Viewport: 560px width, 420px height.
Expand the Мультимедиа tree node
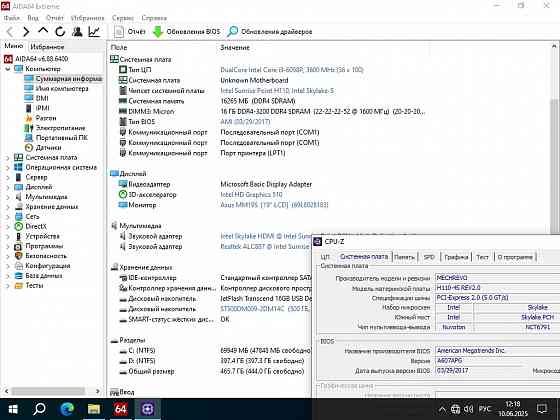pyautogui.click(x=8, y=197)
